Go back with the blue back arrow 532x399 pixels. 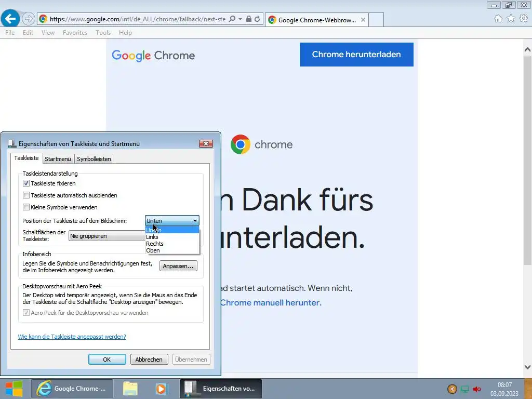tap(10, 18)
